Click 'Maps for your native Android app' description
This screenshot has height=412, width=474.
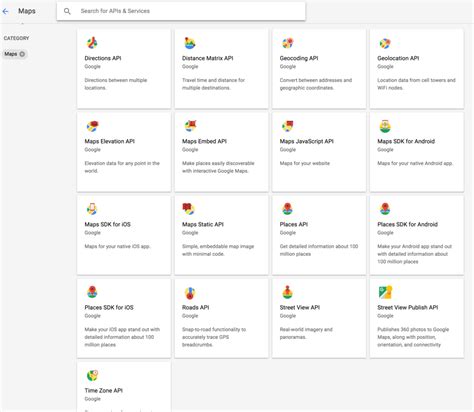(x=415, y=163)
